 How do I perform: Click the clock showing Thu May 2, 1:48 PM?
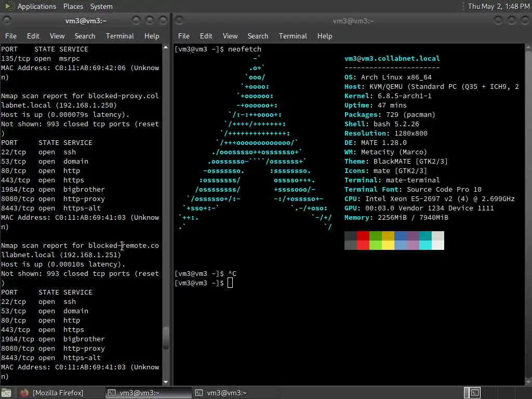pos(498,6)
